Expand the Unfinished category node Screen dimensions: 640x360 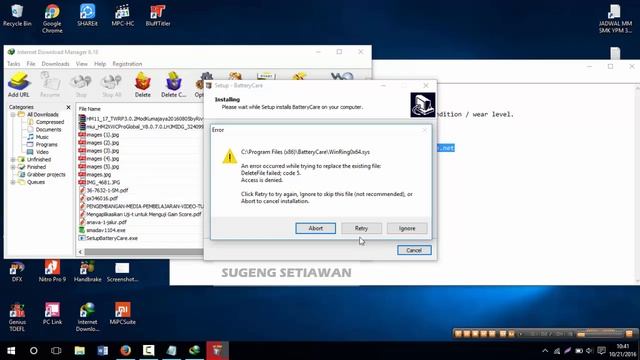tap(13, 160)
